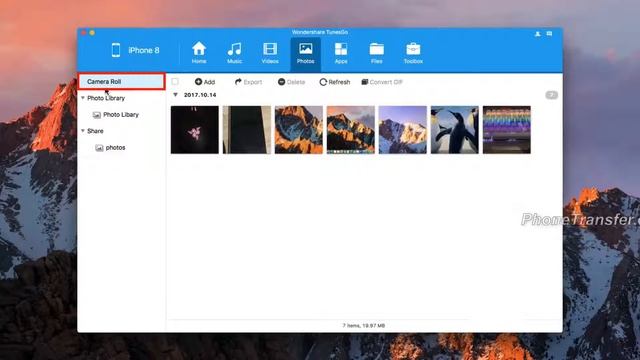Click the Photo Library section label

(106, 98)
